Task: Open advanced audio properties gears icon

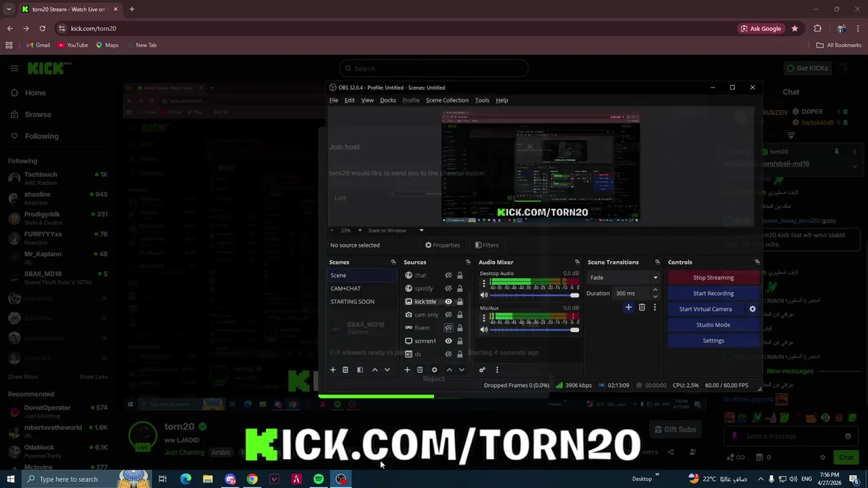Action: [482, 370]
